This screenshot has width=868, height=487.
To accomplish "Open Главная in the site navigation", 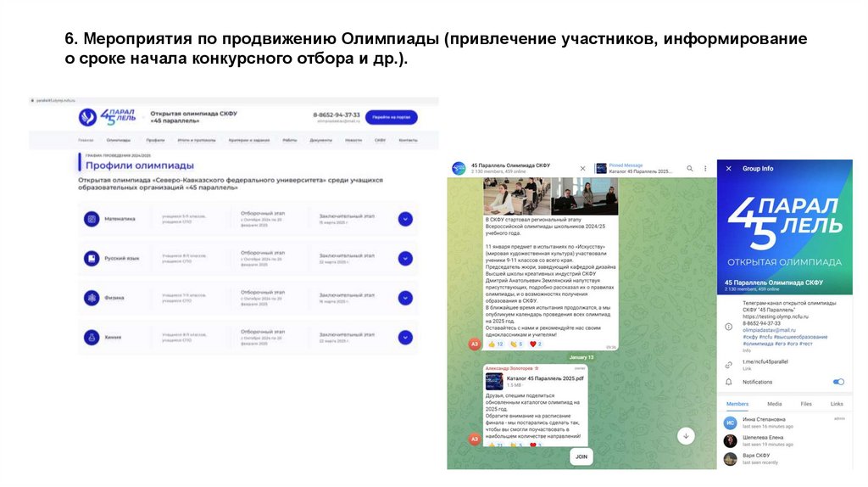I will [x=86, y=140].
